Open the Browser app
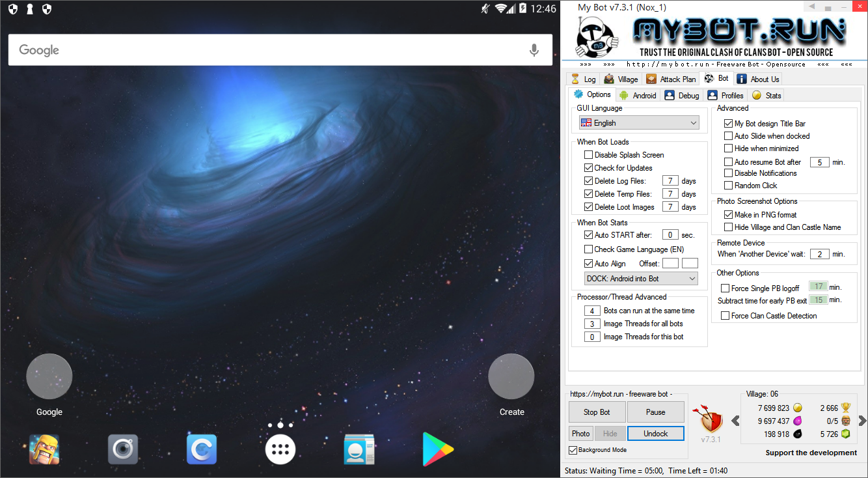 pos(201,449)
